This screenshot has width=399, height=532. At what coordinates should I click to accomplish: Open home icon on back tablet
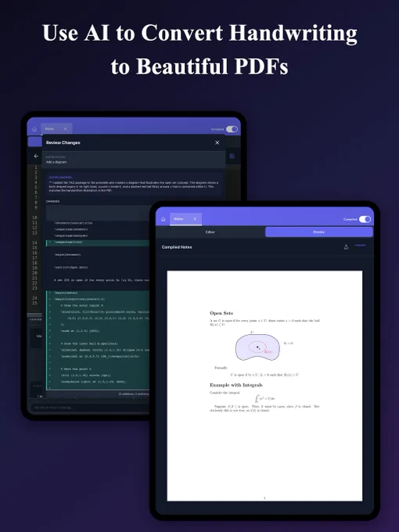point(34,129)
